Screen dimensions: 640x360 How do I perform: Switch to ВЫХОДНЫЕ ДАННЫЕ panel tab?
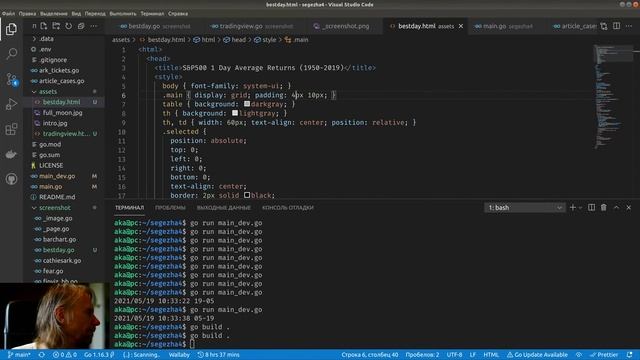[x=224, y=208]
